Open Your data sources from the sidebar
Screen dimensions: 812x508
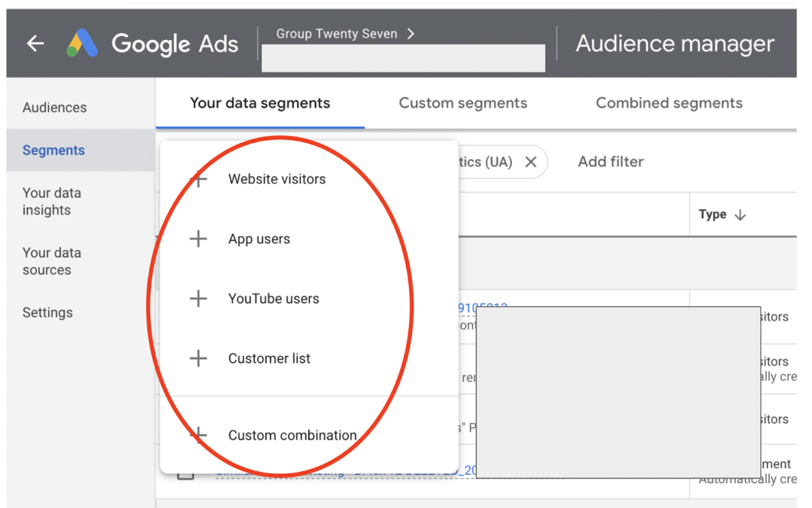52,261
